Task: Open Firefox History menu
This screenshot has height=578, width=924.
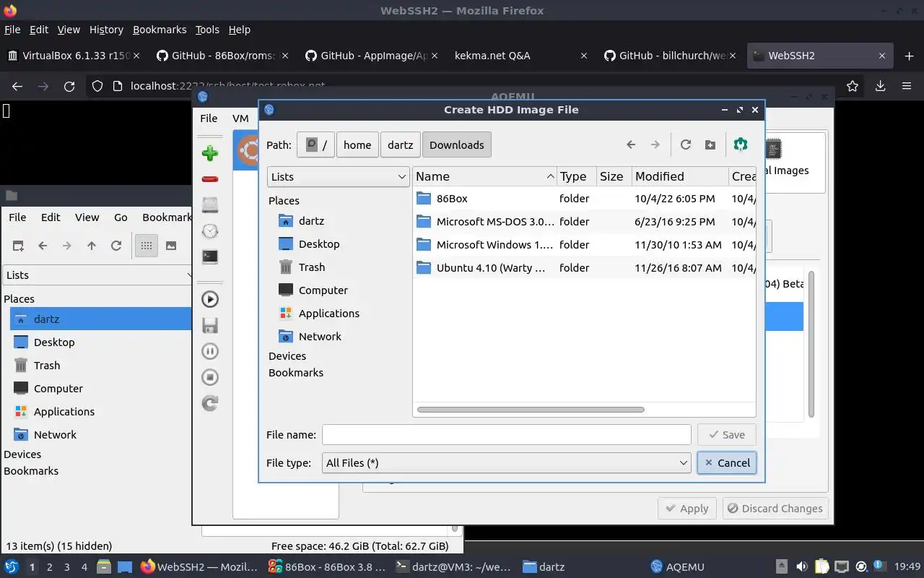Action: point(106,30)
